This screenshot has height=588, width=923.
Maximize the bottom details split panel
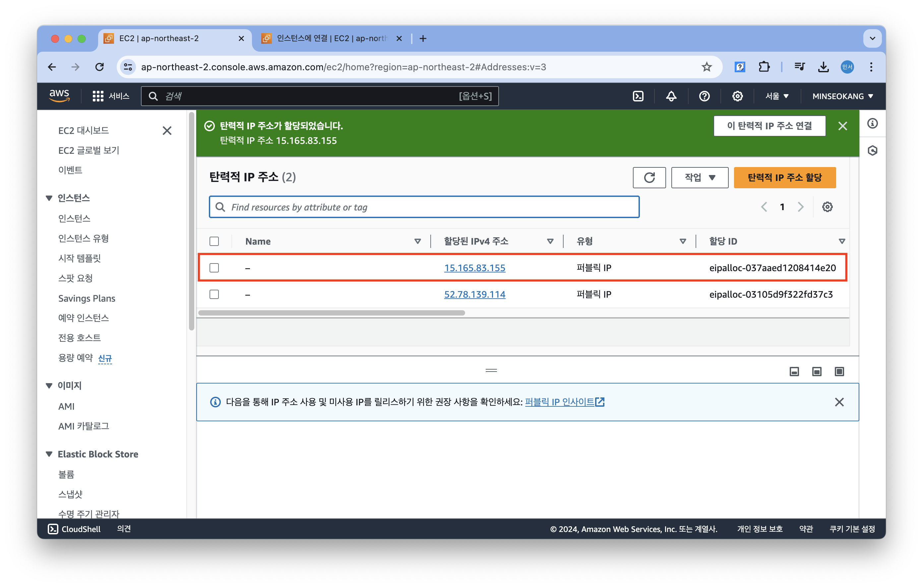pyautogui.click(x=839, y=372)
